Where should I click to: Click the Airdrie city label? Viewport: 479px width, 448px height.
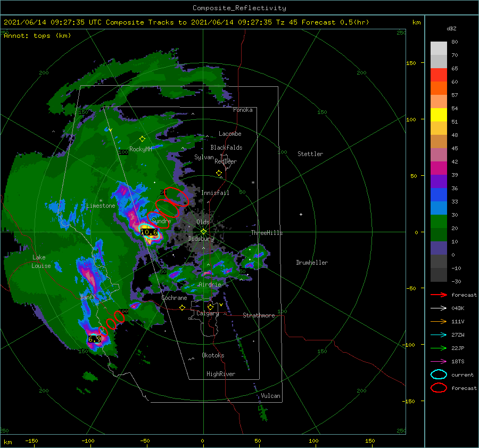(x=210, y=284)
